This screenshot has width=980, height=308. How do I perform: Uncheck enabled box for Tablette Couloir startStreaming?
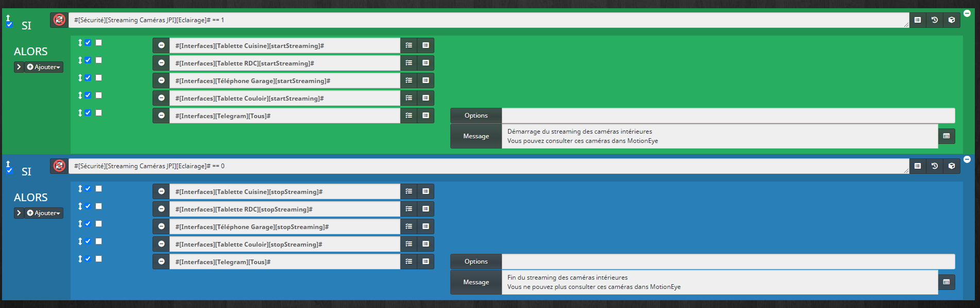pos(88,95)
